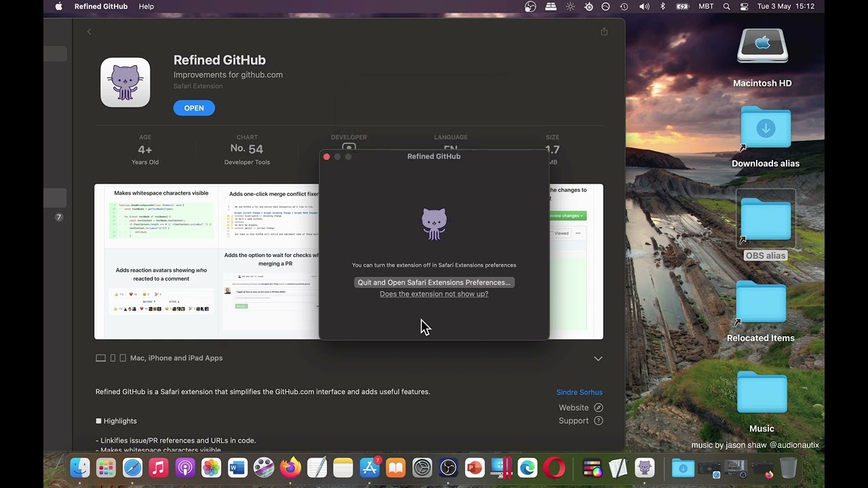Viewport: 868px width, 488px height.
Task: Click the "4+" age rating
Action: 145,149
